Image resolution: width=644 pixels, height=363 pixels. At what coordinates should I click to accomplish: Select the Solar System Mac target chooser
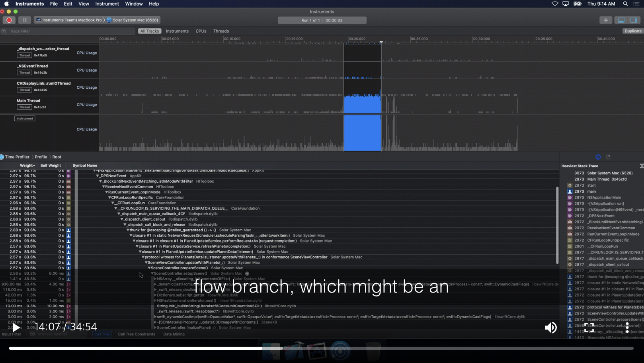coord(133,20)
